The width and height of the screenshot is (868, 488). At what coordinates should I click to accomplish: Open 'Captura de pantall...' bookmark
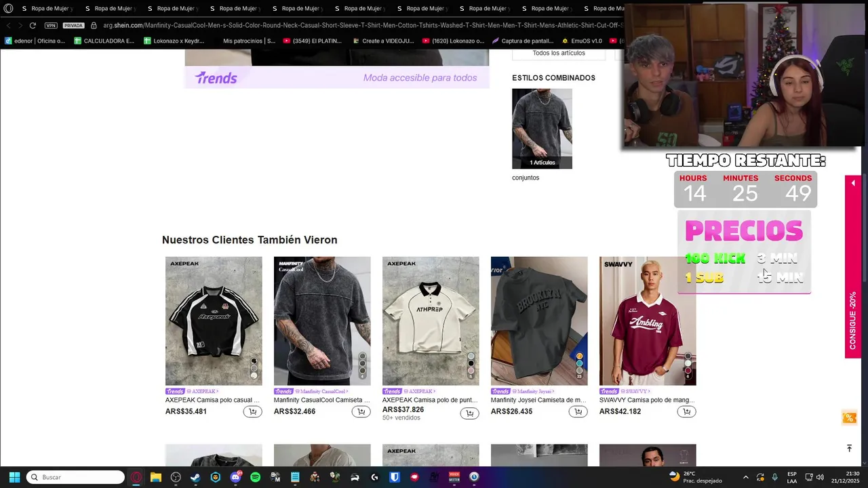[523, 41]
